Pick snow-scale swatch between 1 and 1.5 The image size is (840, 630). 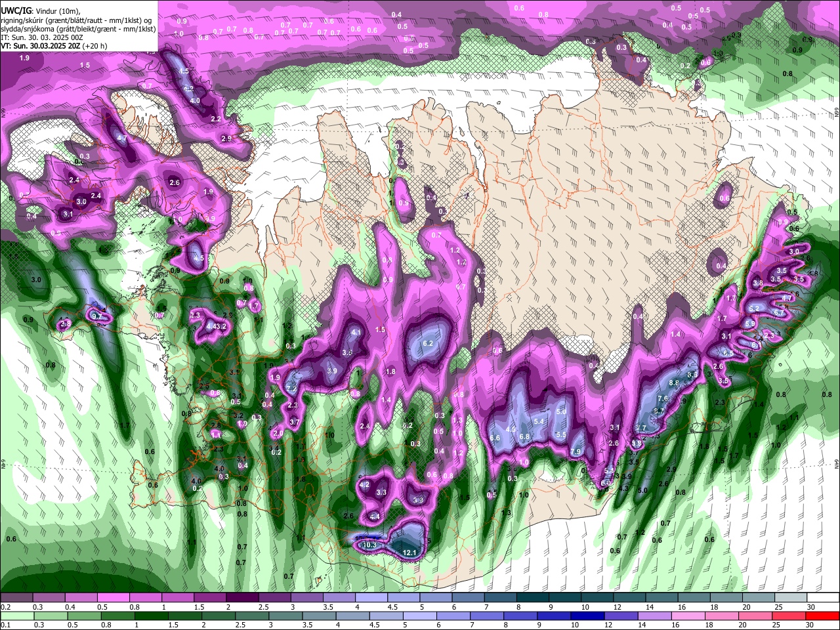pos(178,598)
